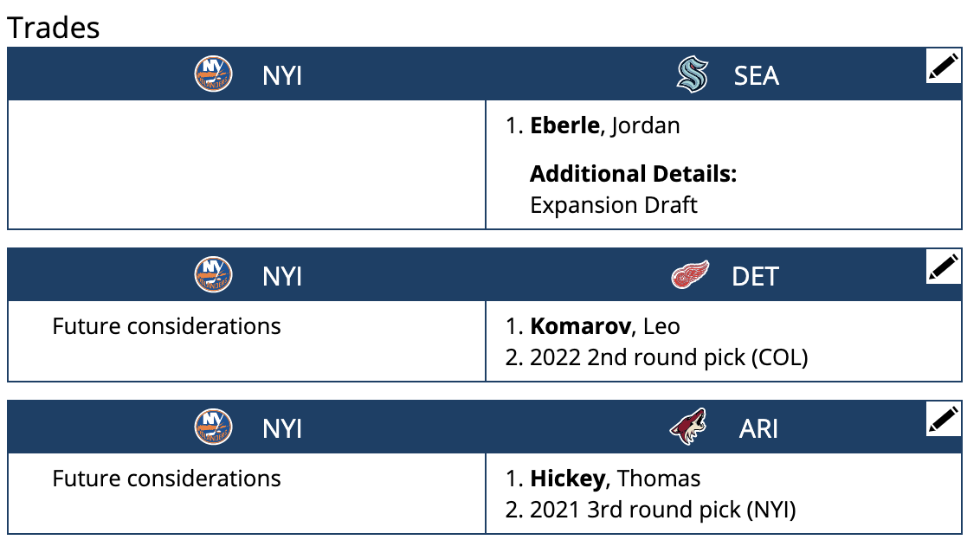Select the ARI team header label
The image size is (980, 559).
pos(757,427)
